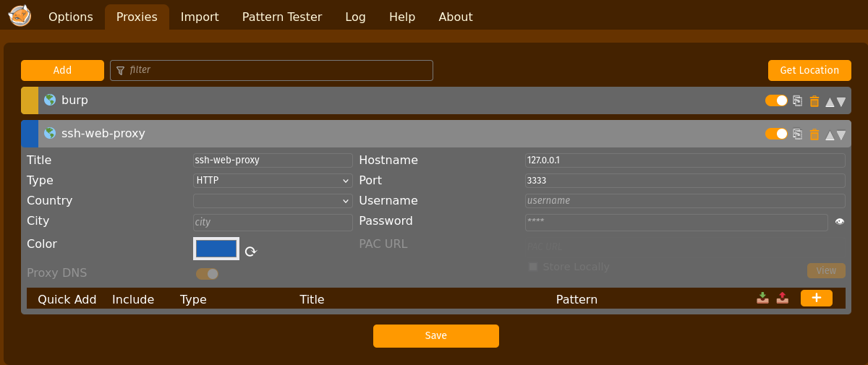Screen dimensions: 868x365
Task: Click the Include column header
Action: click(133, 299)
